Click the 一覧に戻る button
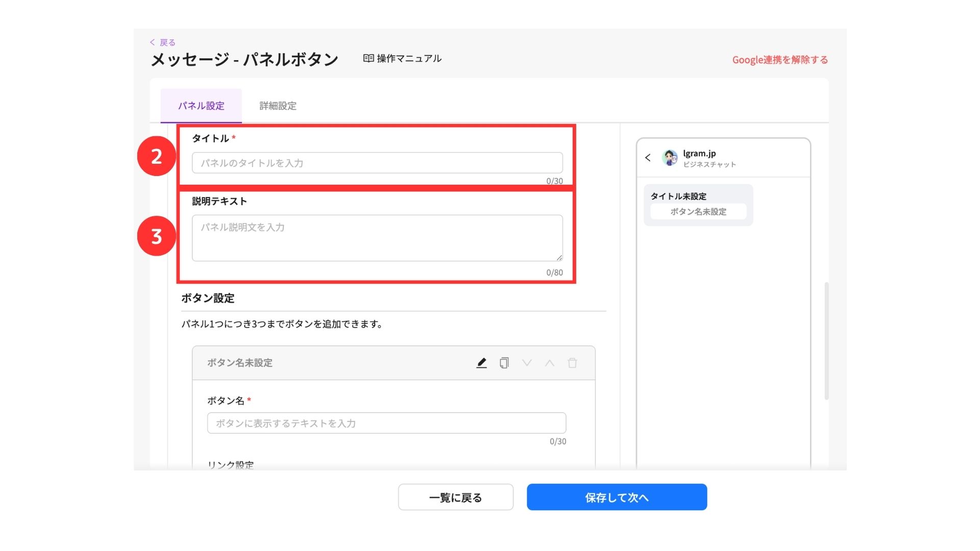Viewport: 980px width, 551px height. [x=455, y=497]
